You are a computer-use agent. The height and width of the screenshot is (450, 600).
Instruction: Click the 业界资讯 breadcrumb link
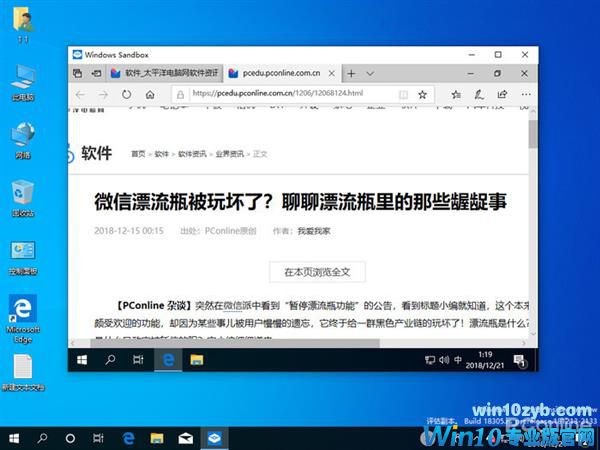click(x=229, y=154)
